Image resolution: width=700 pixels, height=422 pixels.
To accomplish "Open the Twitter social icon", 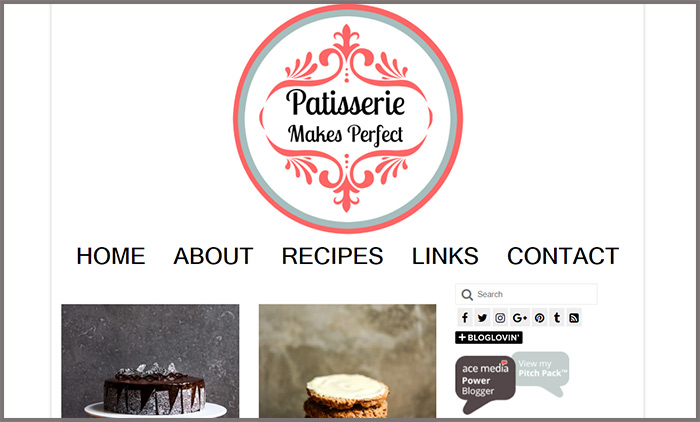I will click(x=482, y=318).
